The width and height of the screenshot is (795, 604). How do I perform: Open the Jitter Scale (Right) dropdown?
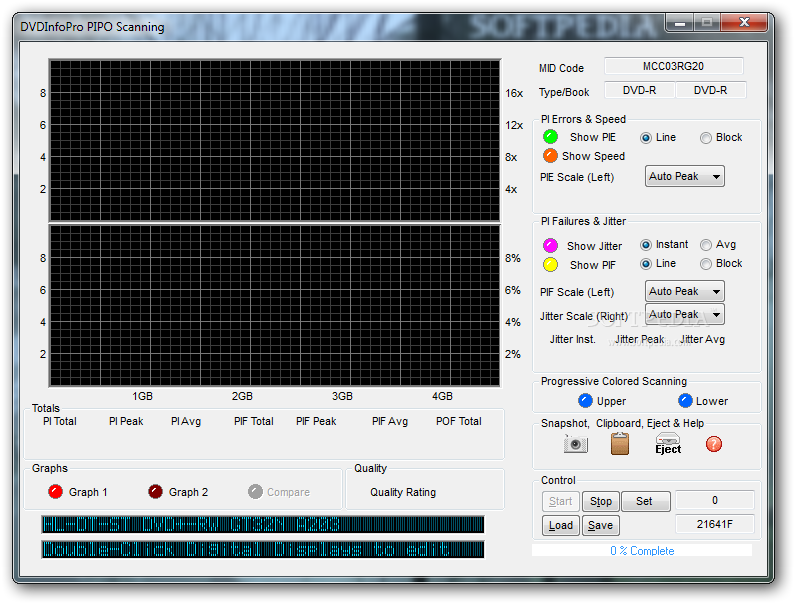point(684,314)
